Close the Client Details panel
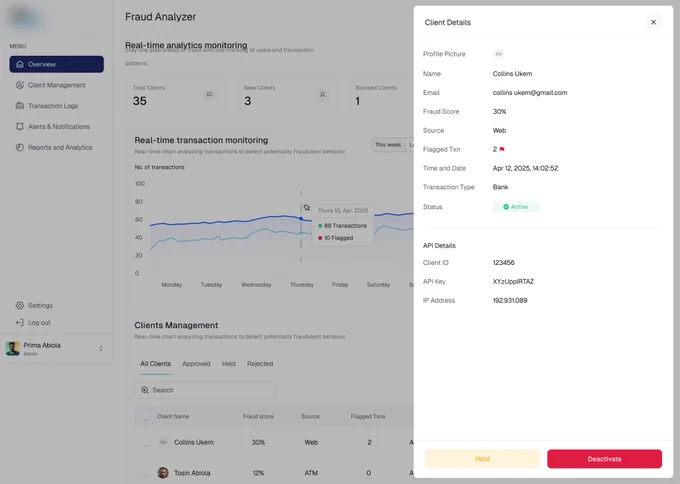 point(653,22)
